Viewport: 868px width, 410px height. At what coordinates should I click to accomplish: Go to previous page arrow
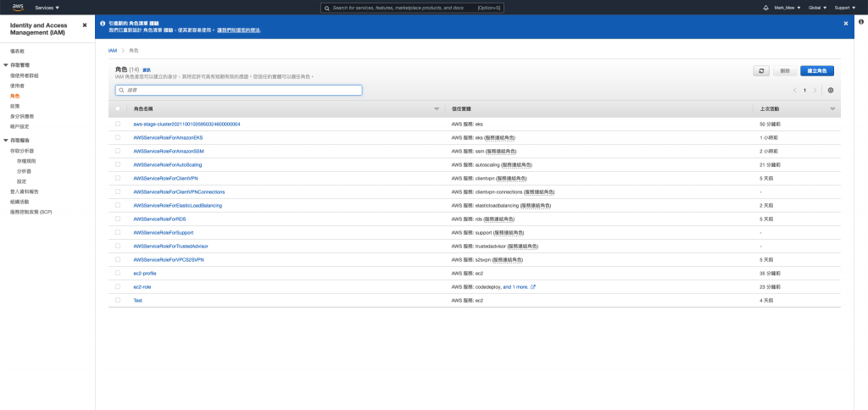coord(794,90)
